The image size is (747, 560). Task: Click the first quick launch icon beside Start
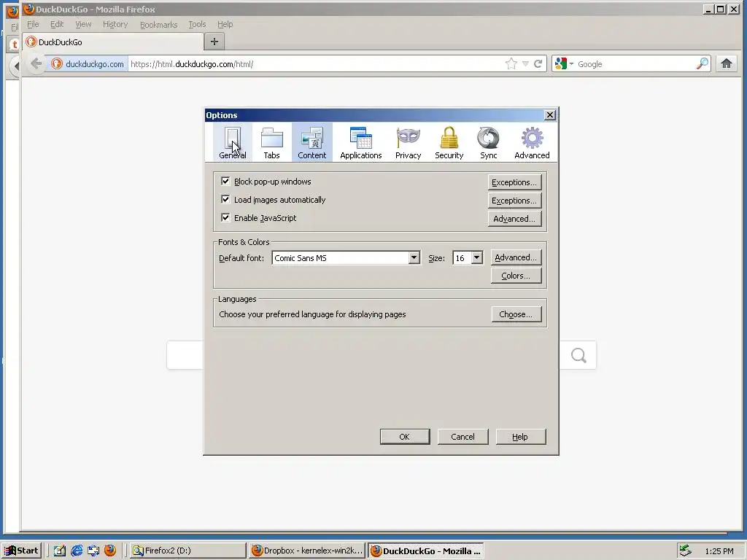60,551
